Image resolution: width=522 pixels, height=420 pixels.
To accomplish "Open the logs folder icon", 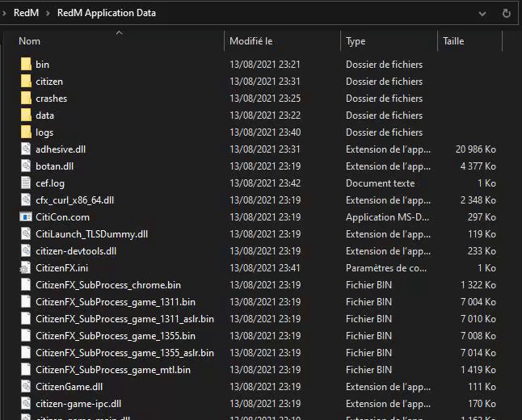I will (26, 132).
